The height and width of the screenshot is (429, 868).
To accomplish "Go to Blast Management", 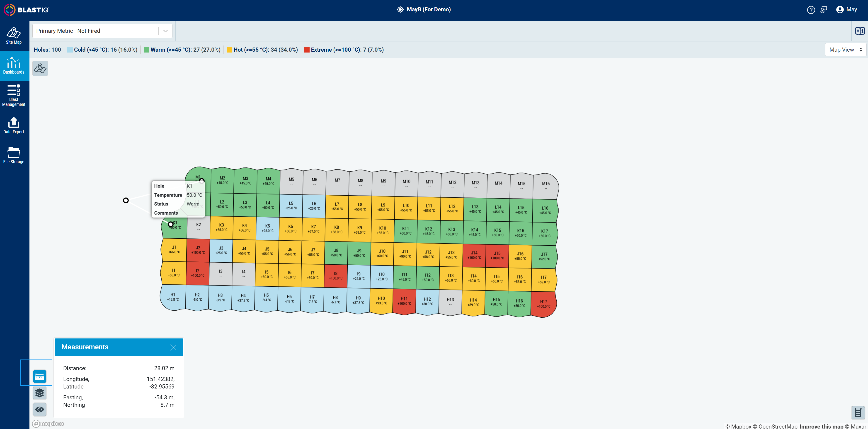I will 14,96.
